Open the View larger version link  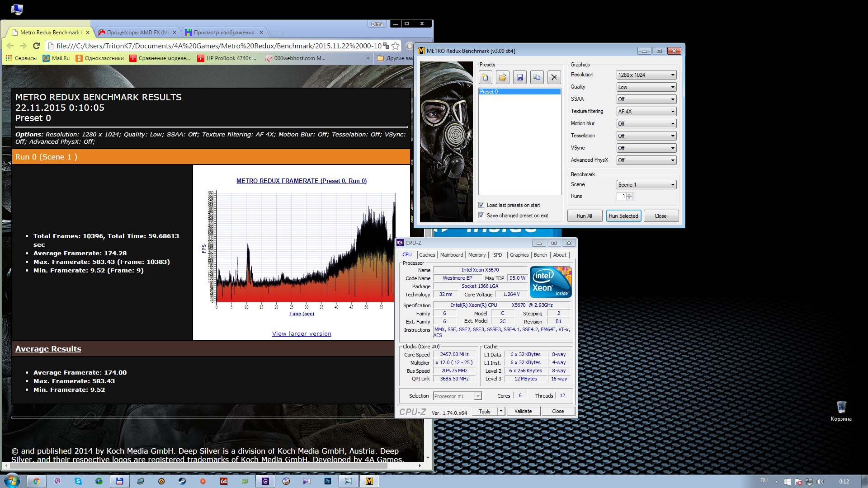point(302,334)
